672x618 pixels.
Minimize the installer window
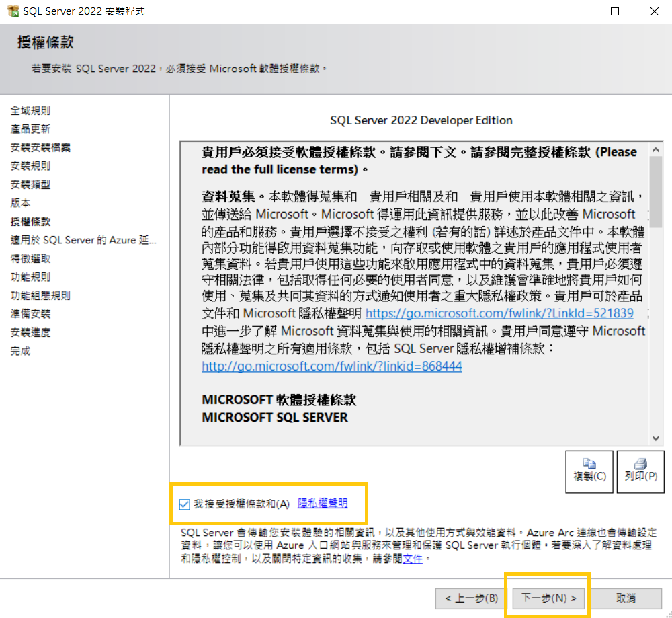click(x=576, y=11)
